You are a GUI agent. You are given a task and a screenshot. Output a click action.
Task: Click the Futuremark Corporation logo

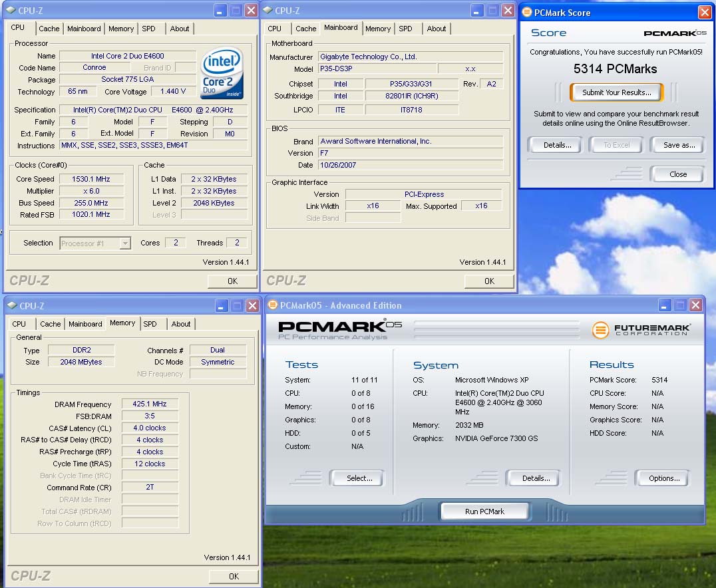click(641, 330)
